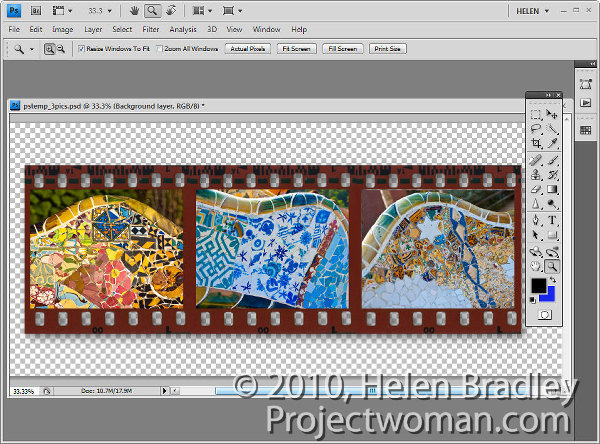Click the blue background color swatch
Screen dimensions: 600x444
tap(550, 295)
